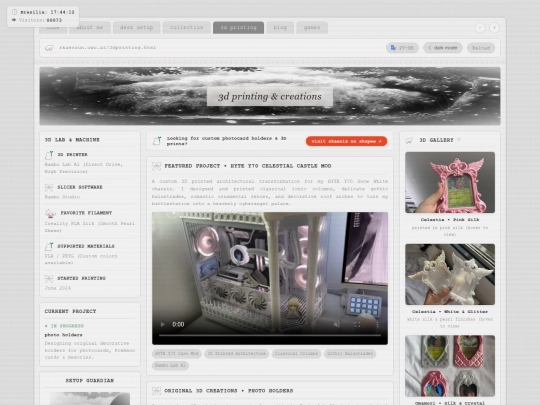The height and width of the screenshot is (405, 540).
Task: Click the 'SETUP GUARDIAN' heading
Action: [90, 381]
